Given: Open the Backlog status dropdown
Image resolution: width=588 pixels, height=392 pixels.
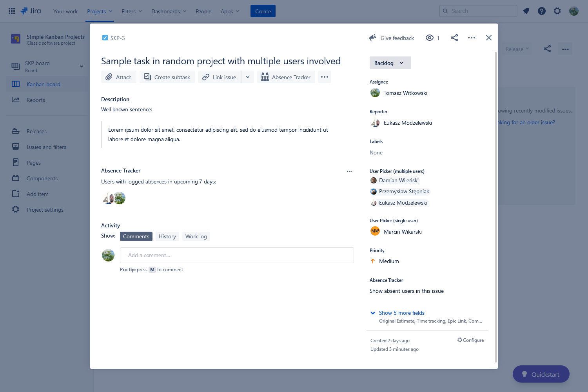Looking at the screenshot, I should [390, 63].
